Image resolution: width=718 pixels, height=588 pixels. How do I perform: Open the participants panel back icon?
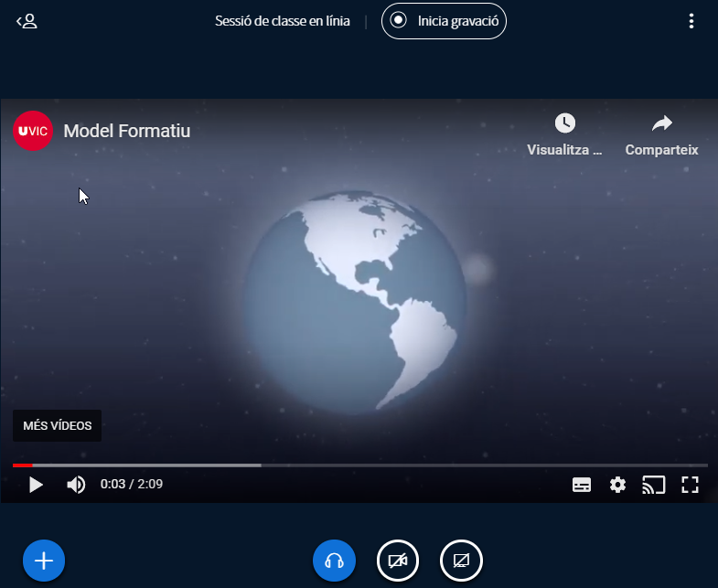27,21
